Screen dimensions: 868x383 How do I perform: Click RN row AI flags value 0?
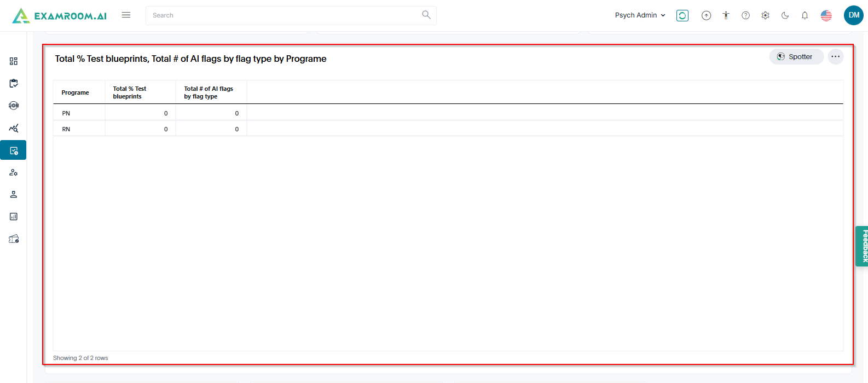coord(237,129)
